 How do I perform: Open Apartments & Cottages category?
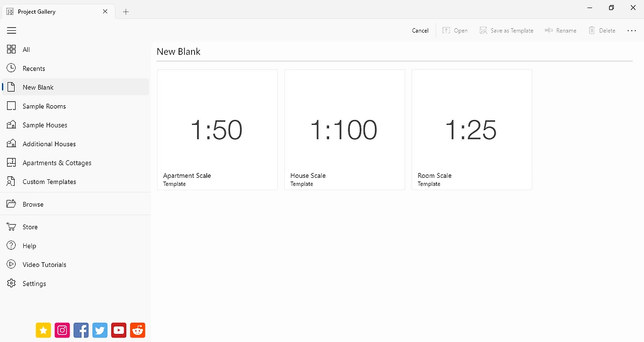coord(75,163)
